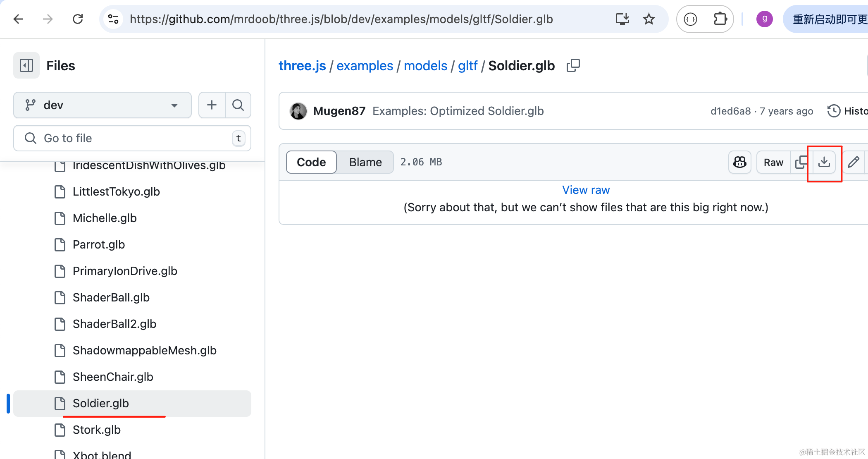
Task: Open Mugen87 author link
Action: click(x=339, y=111)
